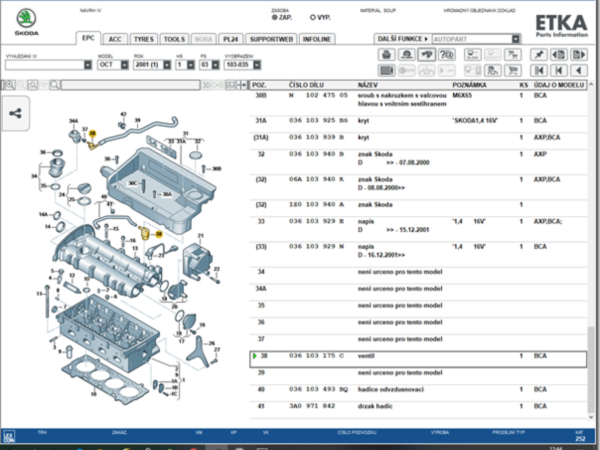The image size is (600, 450).
Task: Click the share icon beside the diagram
Action: click(16, 112)
